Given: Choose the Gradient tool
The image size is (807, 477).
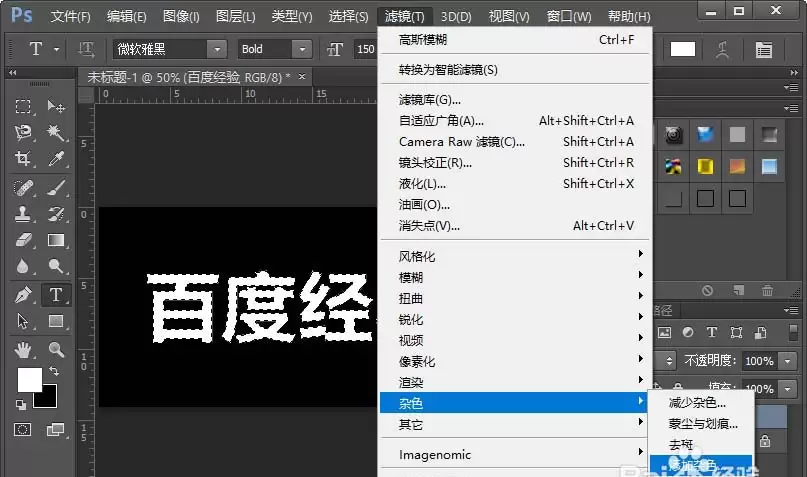Looking at the screenshot, I should 56,240.
